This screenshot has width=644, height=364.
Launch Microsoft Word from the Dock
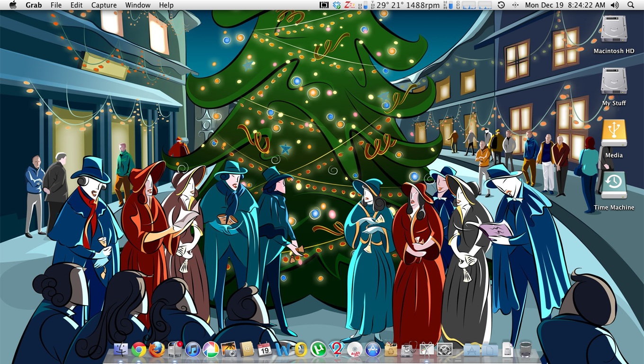(283, 350)
